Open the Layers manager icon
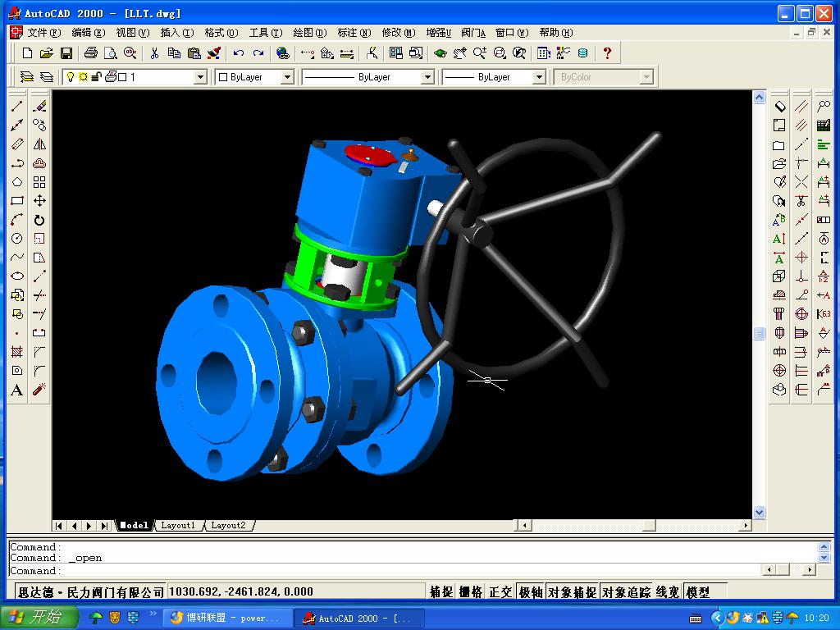The image size is (840, 630). pos(27,77)
